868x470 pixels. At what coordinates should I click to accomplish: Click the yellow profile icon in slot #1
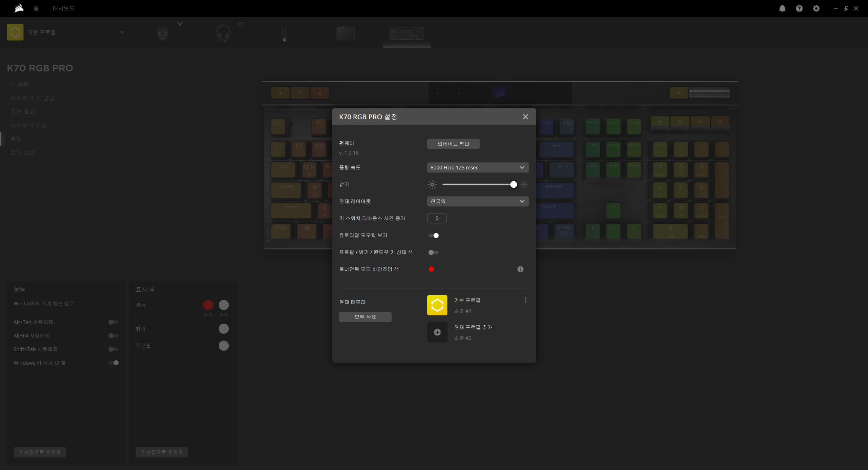[437, 305]
